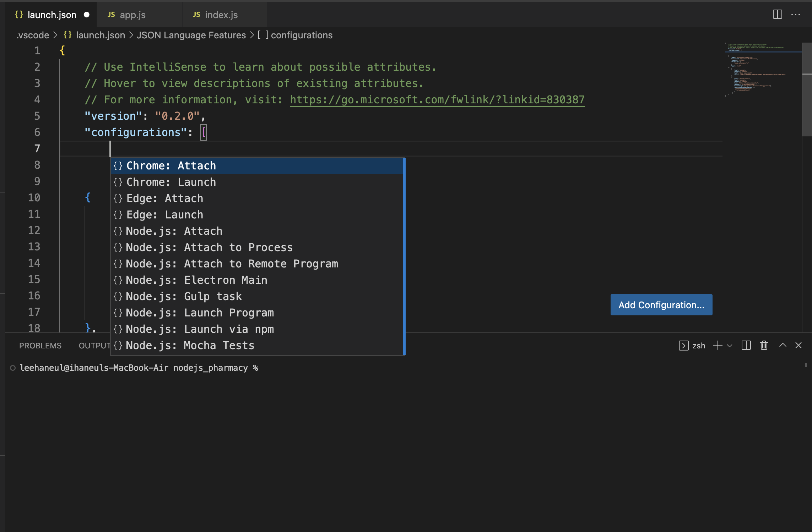This screenshot has height=532, width=812.
Task: Click the "configurations" key in editor
Action: 136,132
